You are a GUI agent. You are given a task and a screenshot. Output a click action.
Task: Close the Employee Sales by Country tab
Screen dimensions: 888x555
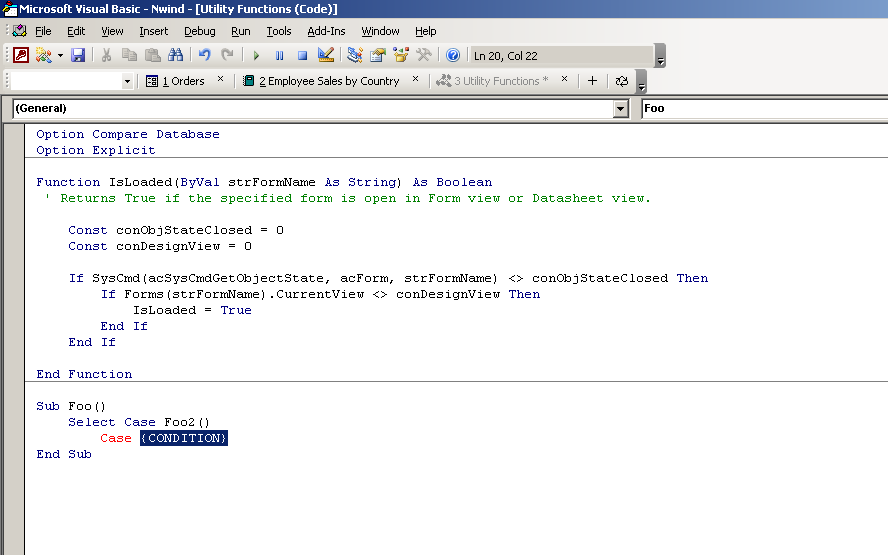(x=415, y=79)
